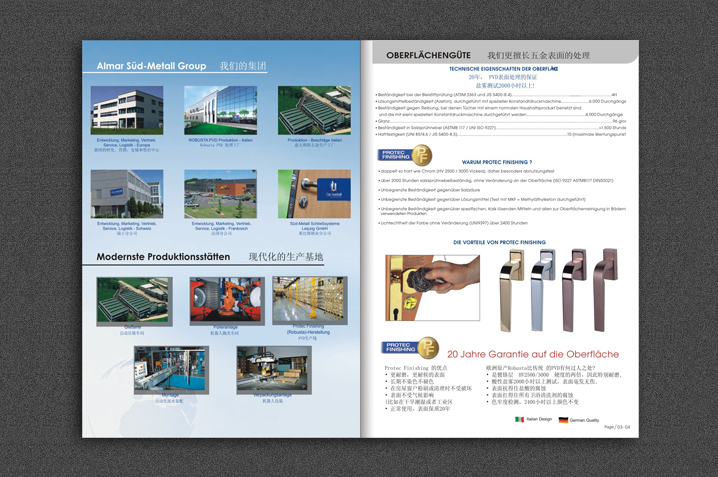Select the dark brown window handle
This screenshot has height=477, width=718.
click(606, 290)
